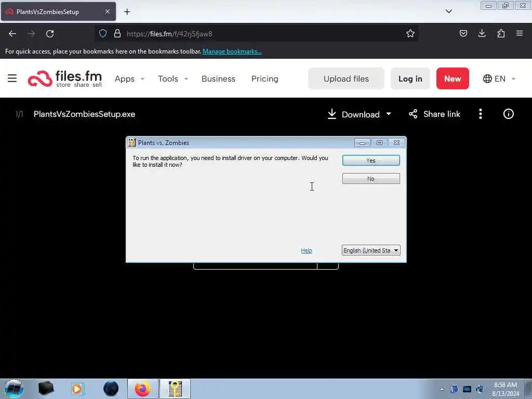Show hidden system tray icons arrow
The width and height of the screenshot is (532, 399).
[442, 389]
